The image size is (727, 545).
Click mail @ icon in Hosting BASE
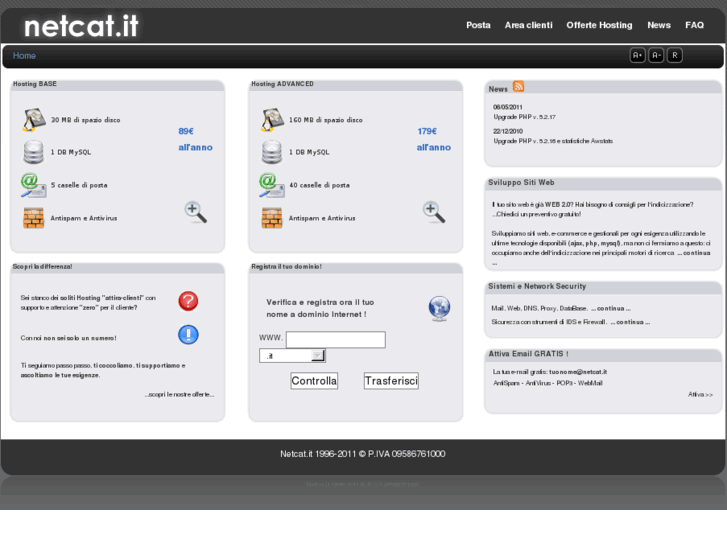tap(33, 185)
